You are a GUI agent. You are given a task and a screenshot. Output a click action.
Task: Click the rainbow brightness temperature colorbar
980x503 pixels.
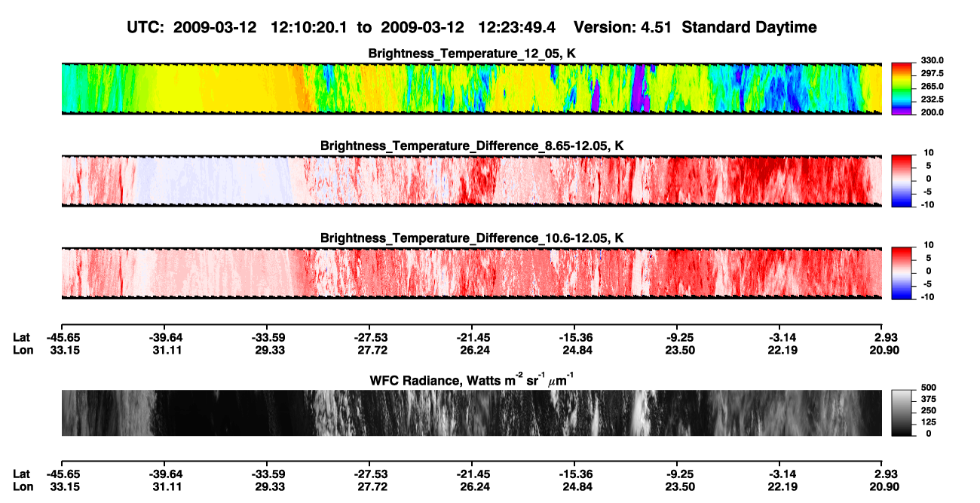click(902, 88)
